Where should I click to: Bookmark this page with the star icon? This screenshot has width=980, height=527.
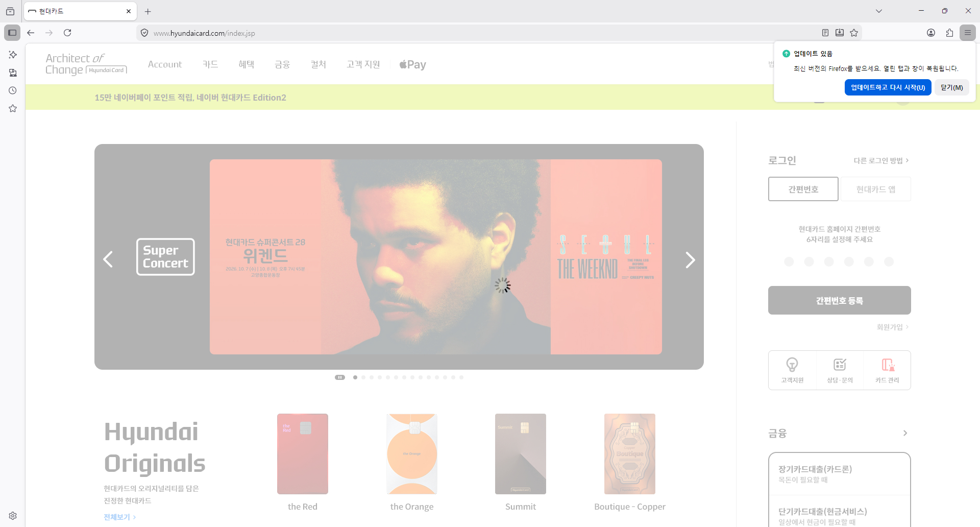(854, 33)
